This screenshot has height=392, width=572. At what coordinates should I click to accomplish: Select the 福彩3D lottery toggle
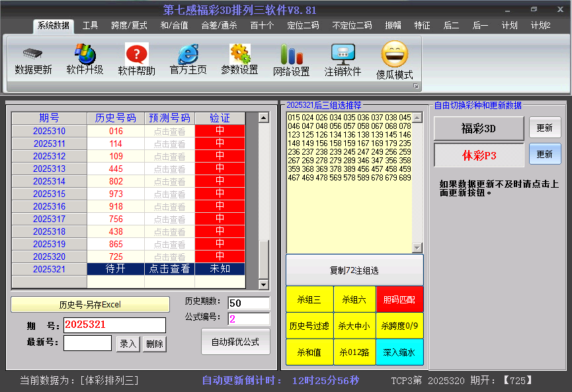[x=479, y=128]
